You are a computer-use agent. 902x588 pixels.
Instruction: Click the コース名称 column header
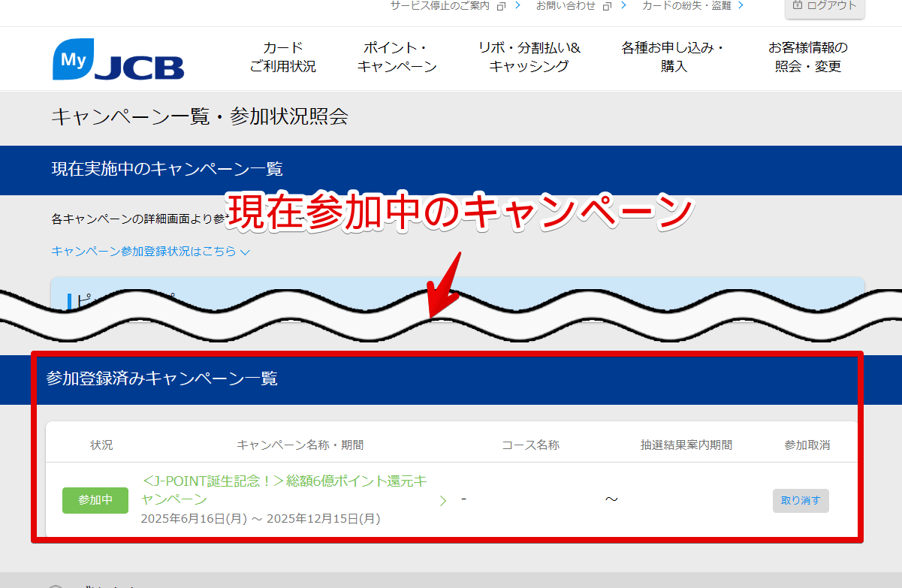530,445
